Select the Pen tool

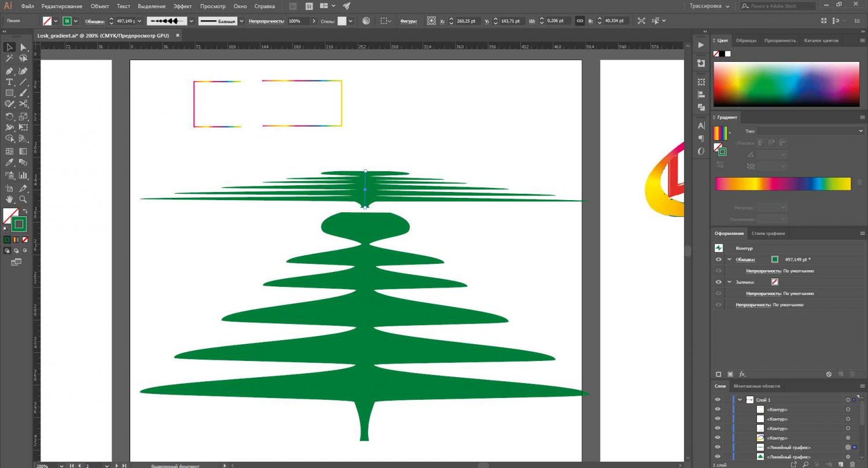[x=10, y=71]
